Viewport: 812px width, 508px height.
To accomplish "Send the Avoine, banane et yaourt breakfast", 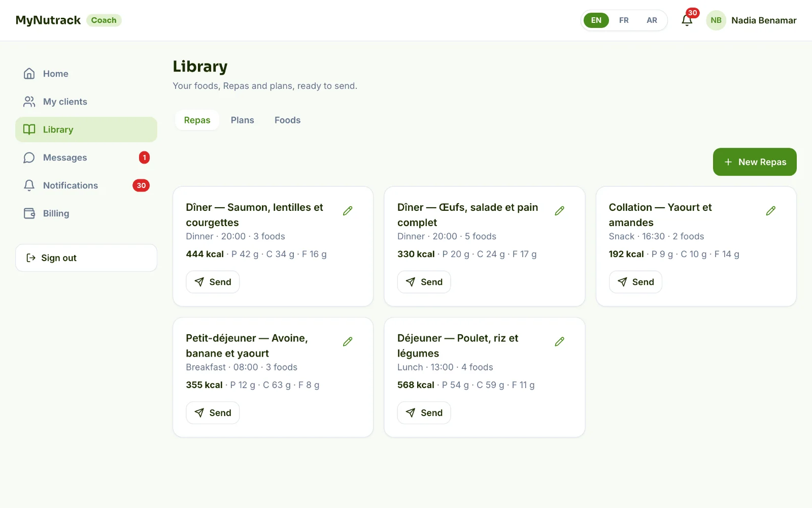I will 213,413.
